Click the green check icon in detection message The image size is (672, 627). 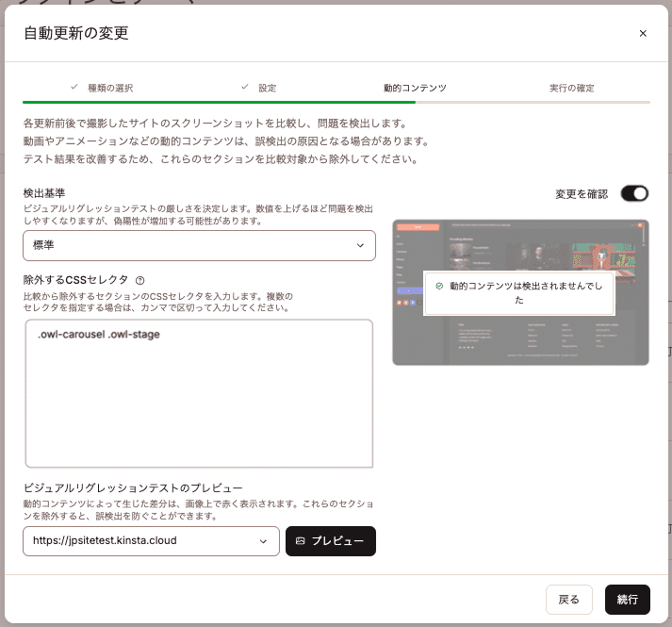[x=439, y=286]
